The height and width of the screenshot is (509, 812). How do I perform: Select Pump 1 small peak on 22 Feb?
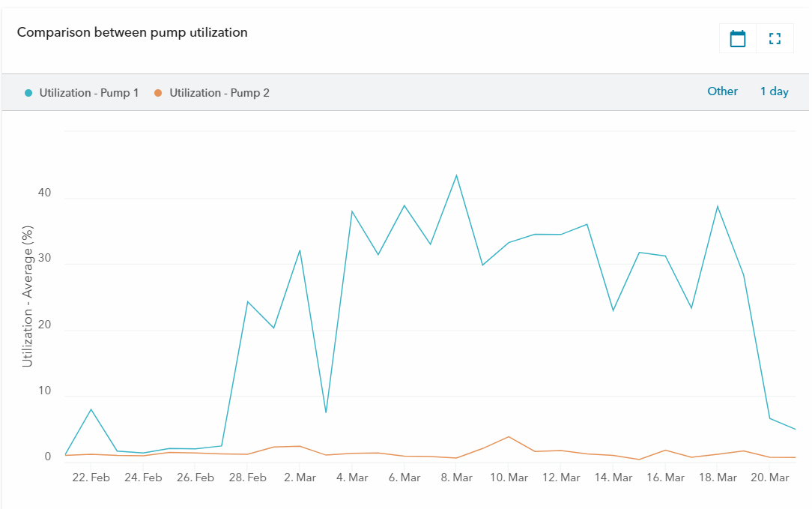click(91, 409)
